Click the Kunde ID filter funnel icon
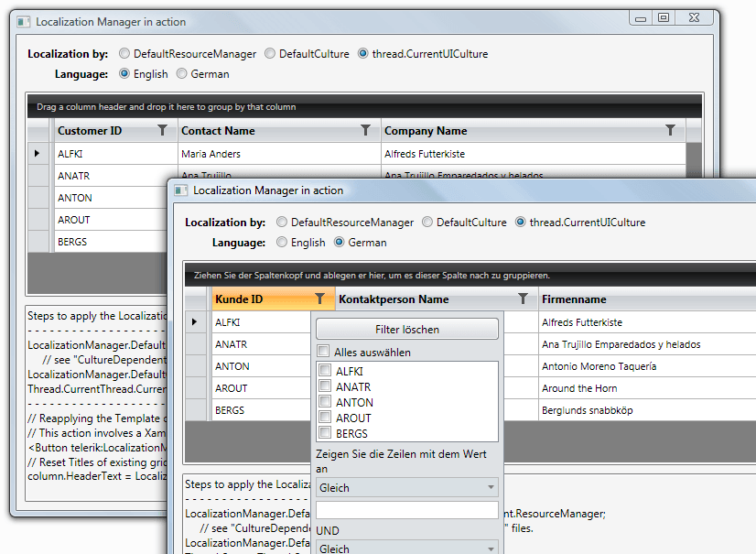This screenshot has height=554, width=756. [319, 299]
